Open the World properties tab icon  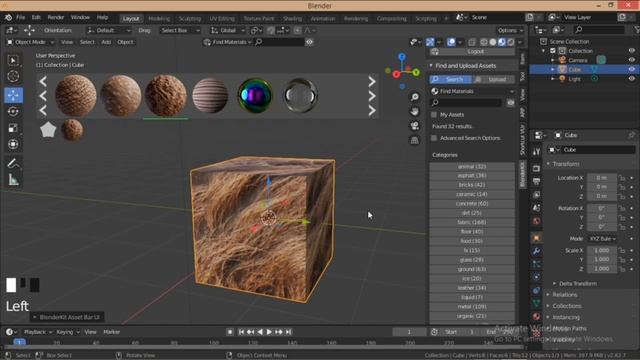tap(536, 221)
